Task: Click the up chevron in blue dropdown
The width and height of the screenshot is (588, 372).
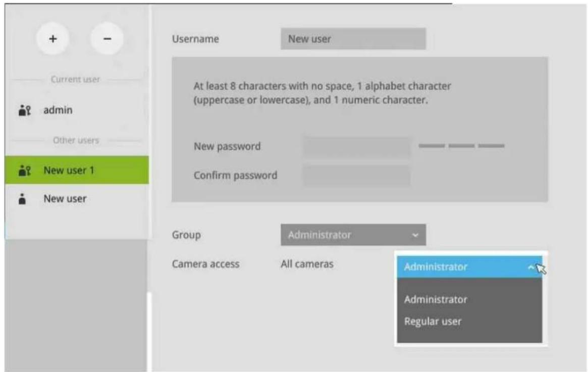Action: click(531, 268)
